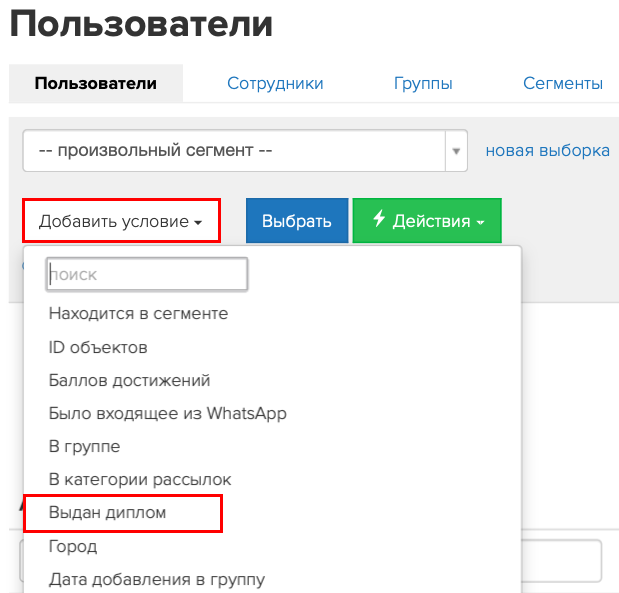This screenshot has width=619, height=593.
Task: Expand the Добавить условие dropdown
Action: (121, 221)
